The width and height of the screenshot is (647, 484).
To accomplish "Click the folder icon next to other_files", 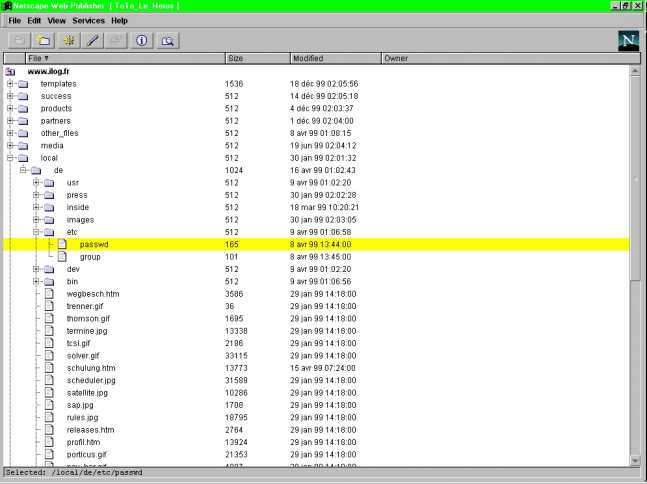I will (23, 134).
